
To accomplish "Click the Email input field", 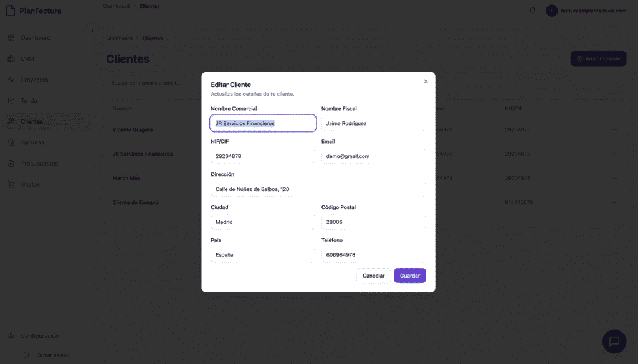I will 373,156.
